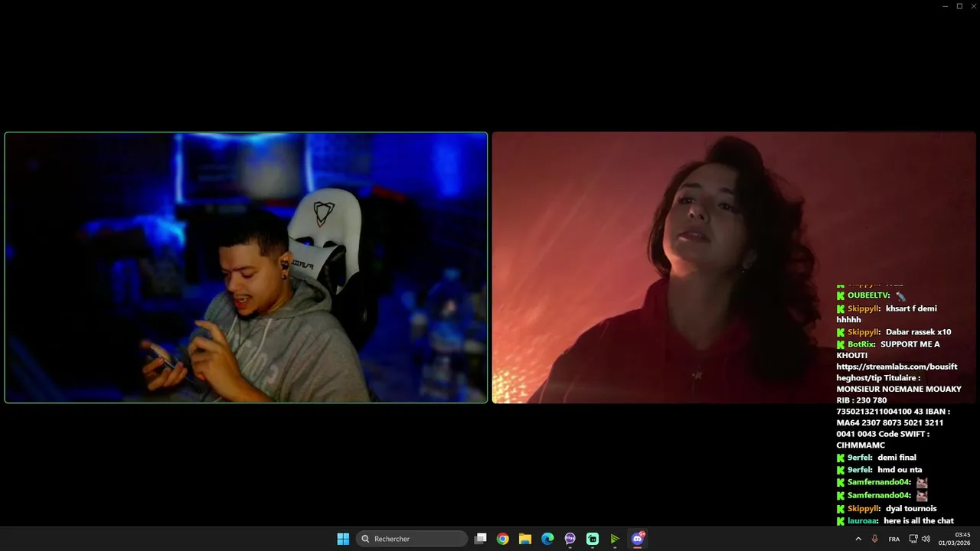Click the 9erfel message 'hmd ou nta'
This screenshot has width=980, height=551.
(x=900, y=470)
